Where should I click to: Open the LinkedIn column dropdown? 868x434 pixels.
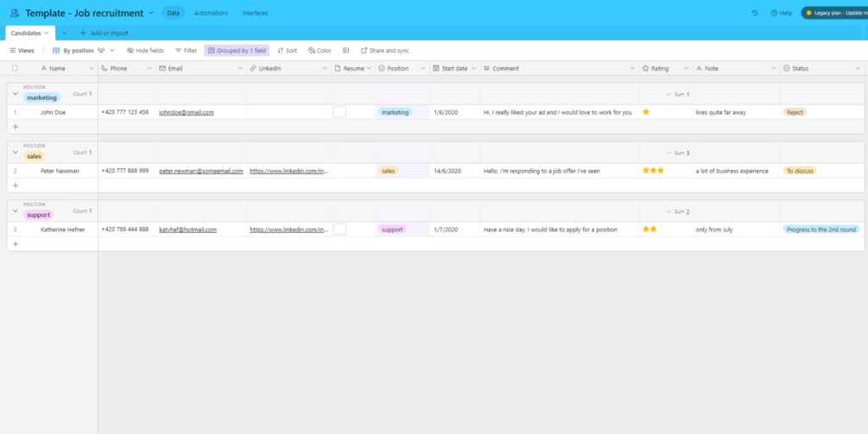(325, 68)
